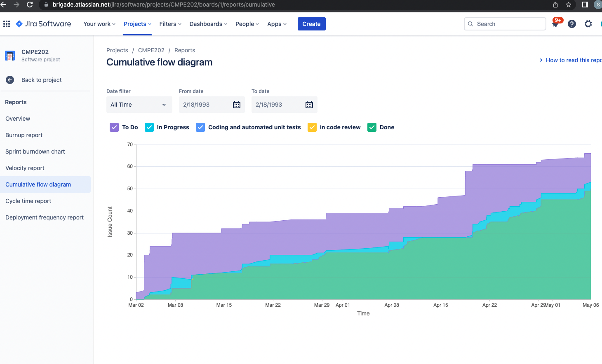Expand the Projects menu dropdown
Viewport: 602px width, 364px height.
point(136,24)
